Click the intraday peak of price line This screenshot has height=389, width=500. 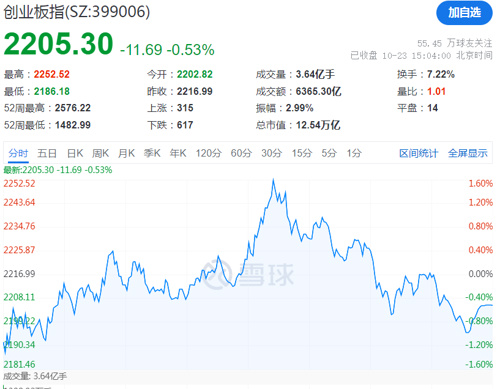tap(273, 180)
